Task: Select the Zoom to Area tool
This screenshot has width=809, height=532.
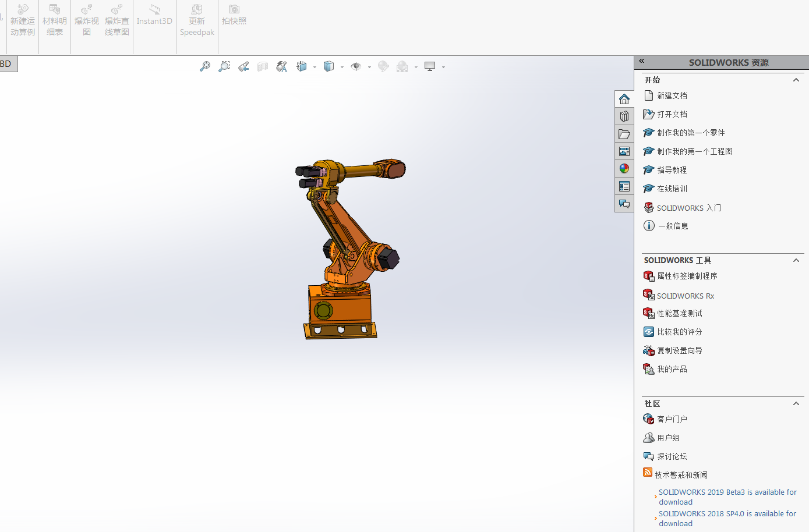Action: [224, 67]
